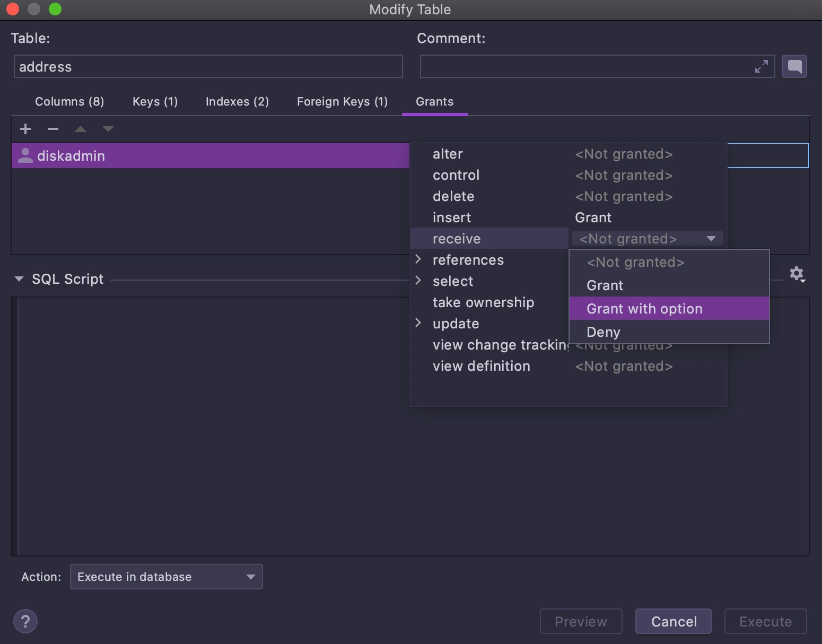Open the Action dropdown Execute in database
This screenshot has height=644, width=822.
(x=167, y=577)
